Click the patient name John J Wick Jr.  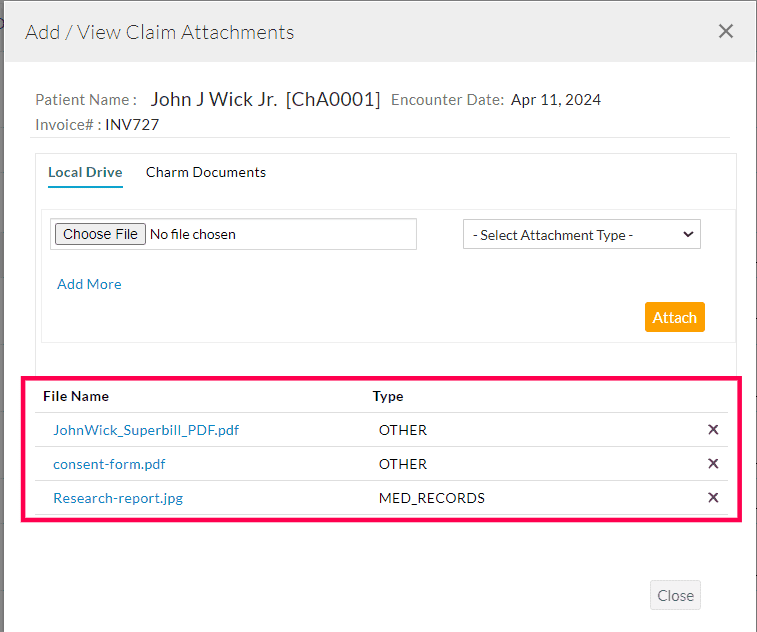(214, 99)
